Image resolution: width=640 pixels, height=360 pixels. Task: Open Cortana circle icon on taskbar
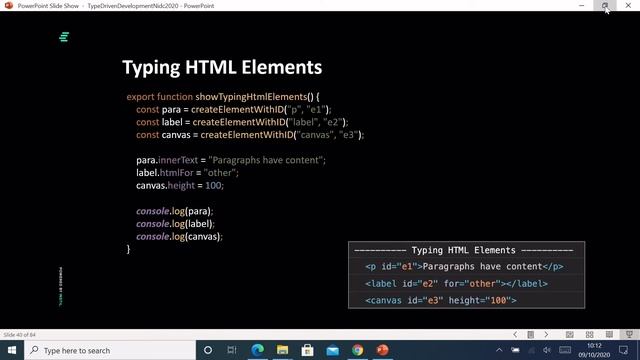(208, 350)
